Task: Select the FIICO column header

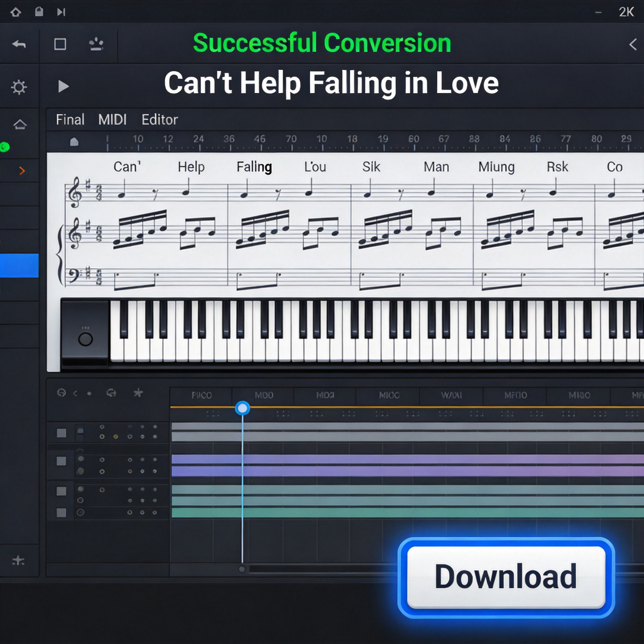Action: tap(201, 395)
